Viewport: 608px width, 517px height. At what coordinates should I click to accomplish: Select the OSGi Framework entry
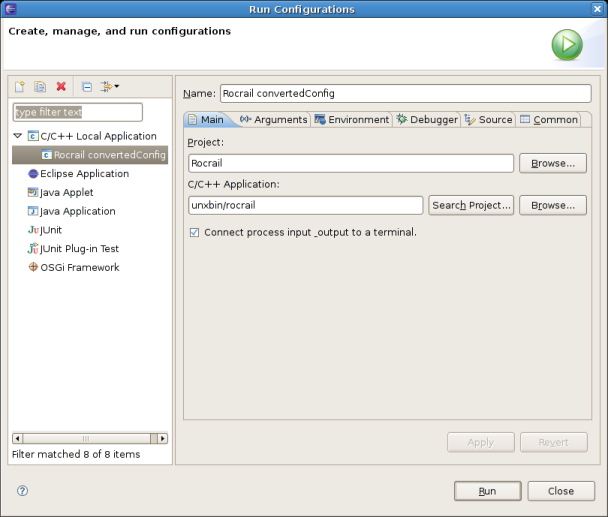tap(79, 268)
